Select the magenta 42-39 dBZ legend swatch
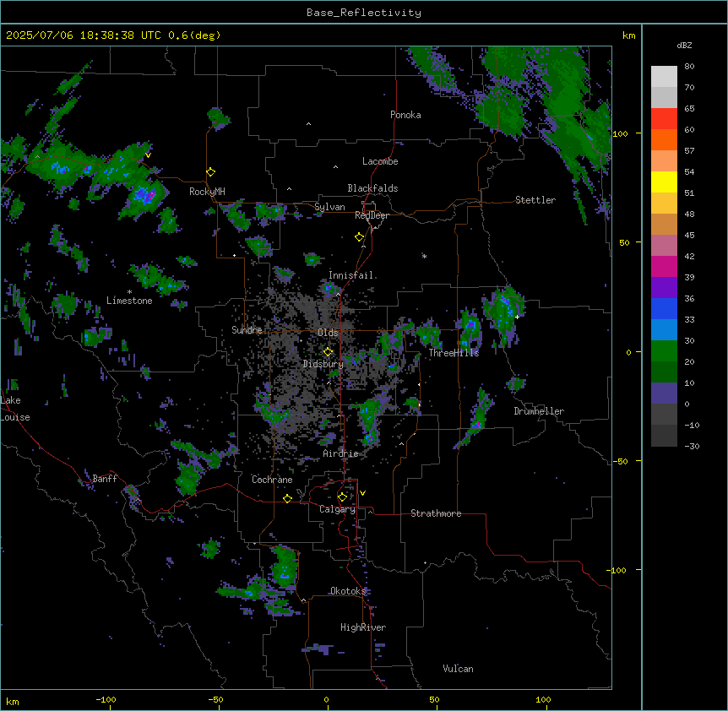 click(x=664, y=266)
